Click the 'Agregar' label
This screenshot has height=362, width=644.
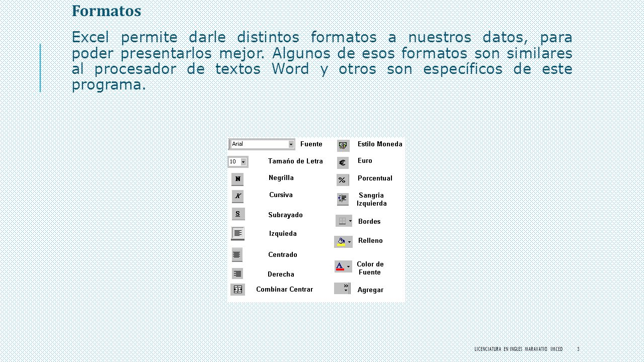pyautogui.click(x=370, y=290)
